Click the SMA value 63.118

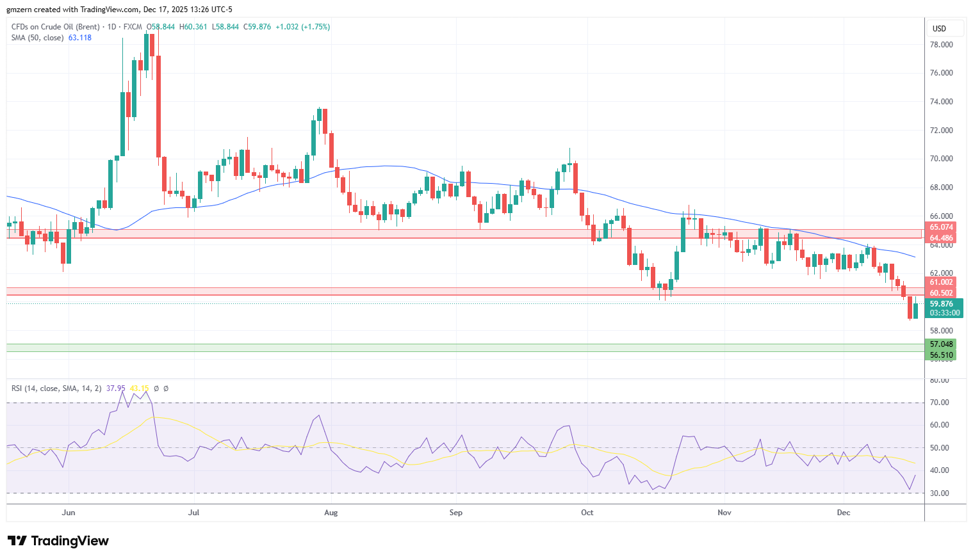(80, 38)
